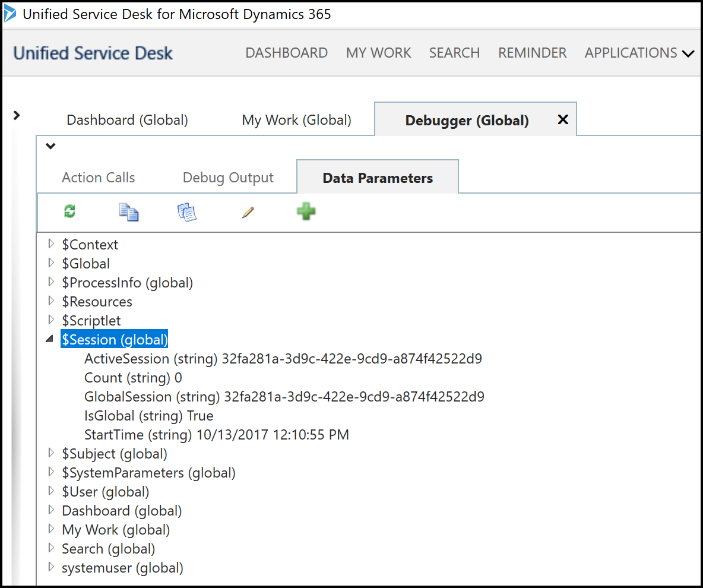
Task: Collapse the $Session (global) node arrow
Action: [50, 339]
